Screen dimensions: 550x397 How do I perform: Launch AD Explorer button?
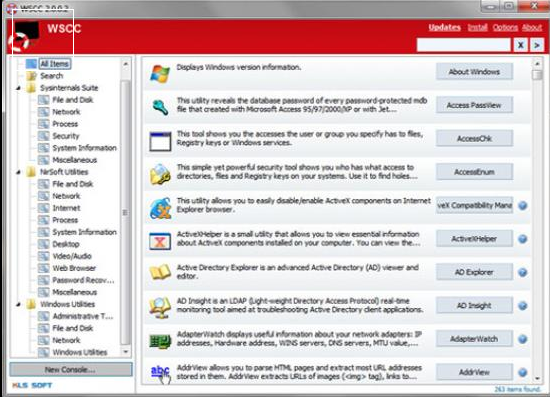(474, 272)
